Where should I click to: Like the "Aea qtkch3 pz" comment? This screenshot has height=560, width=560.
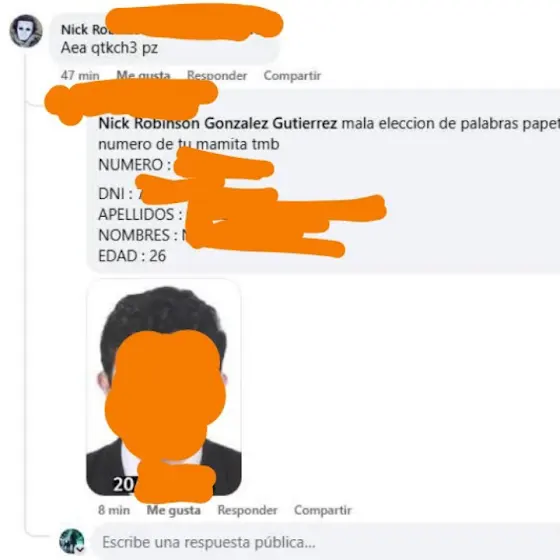144,75
